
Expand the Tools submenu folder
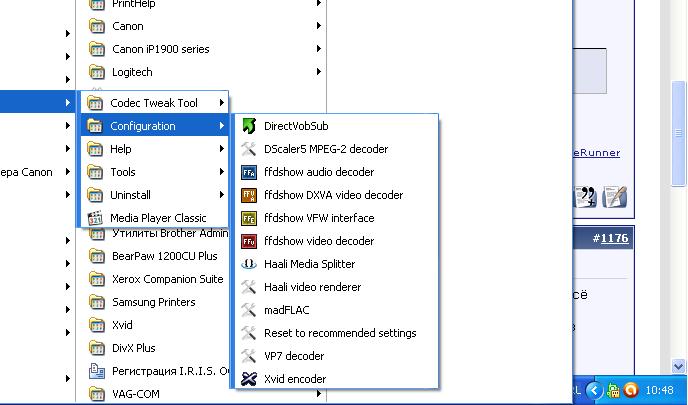pyautogui.click(x=123, y=172)
